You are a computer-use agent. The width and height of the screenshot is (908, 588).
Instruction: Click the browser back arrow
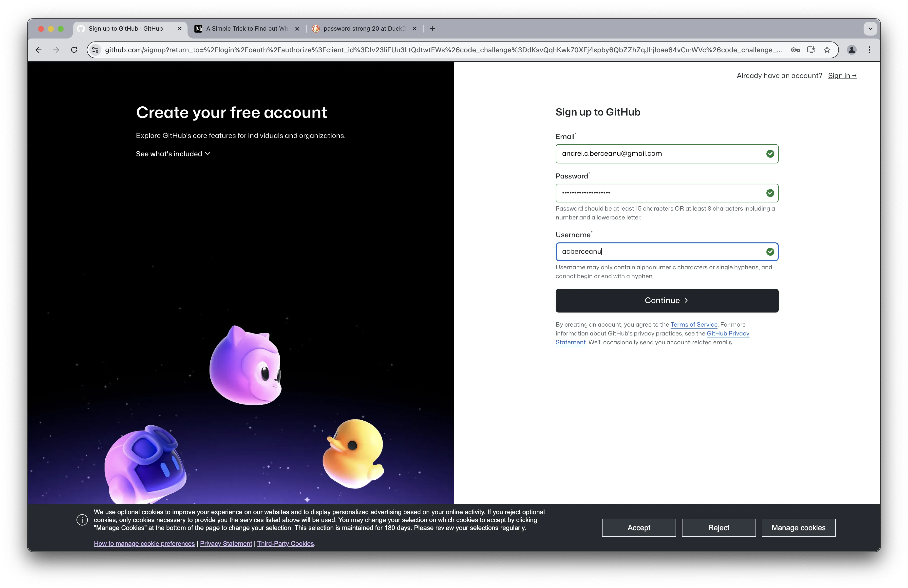(38, 50)
